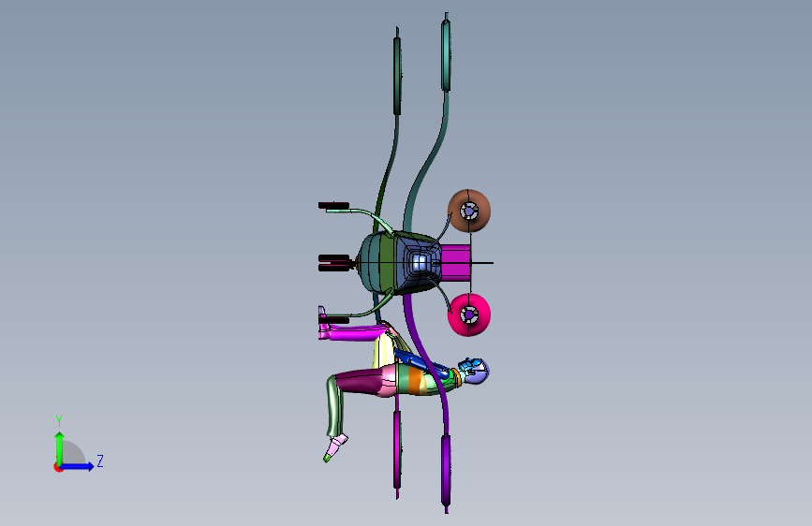This screenshot has height=526, width=812.
Task: Select the dummy's light green lower leg
Action: click(334, 406)
